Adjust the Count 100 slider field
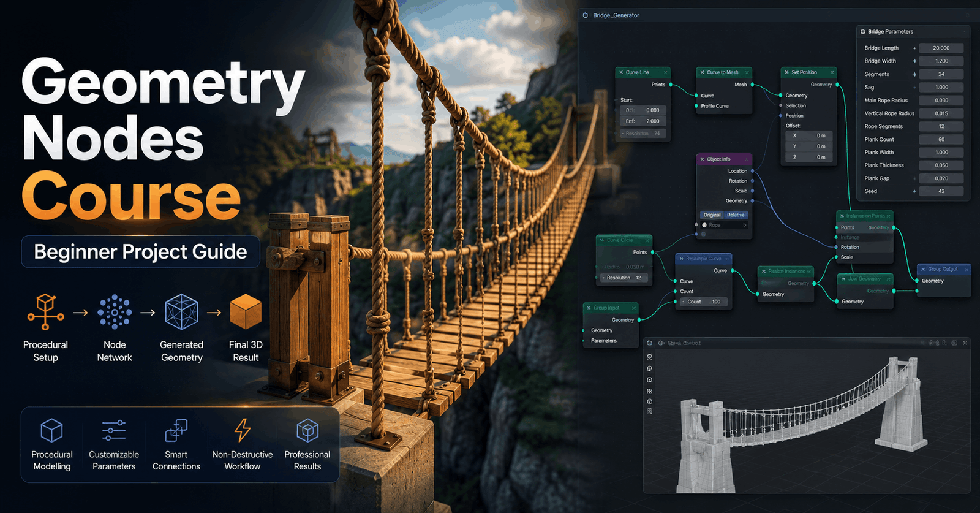 point(703,302)
